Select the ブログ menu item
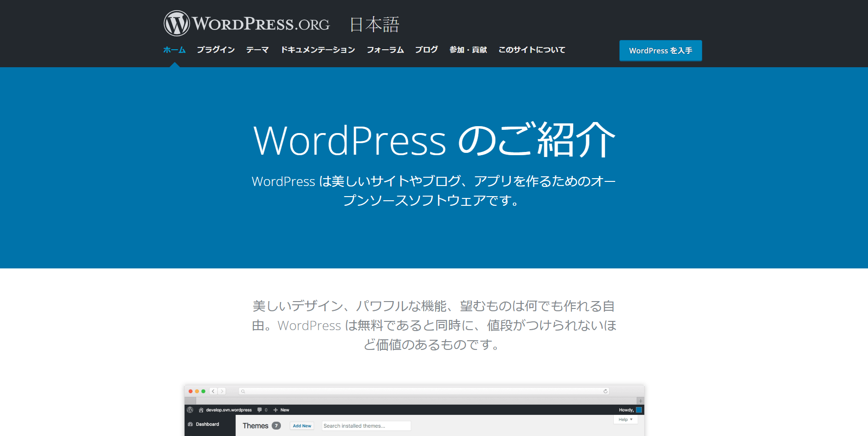 [x=425, y=50]
